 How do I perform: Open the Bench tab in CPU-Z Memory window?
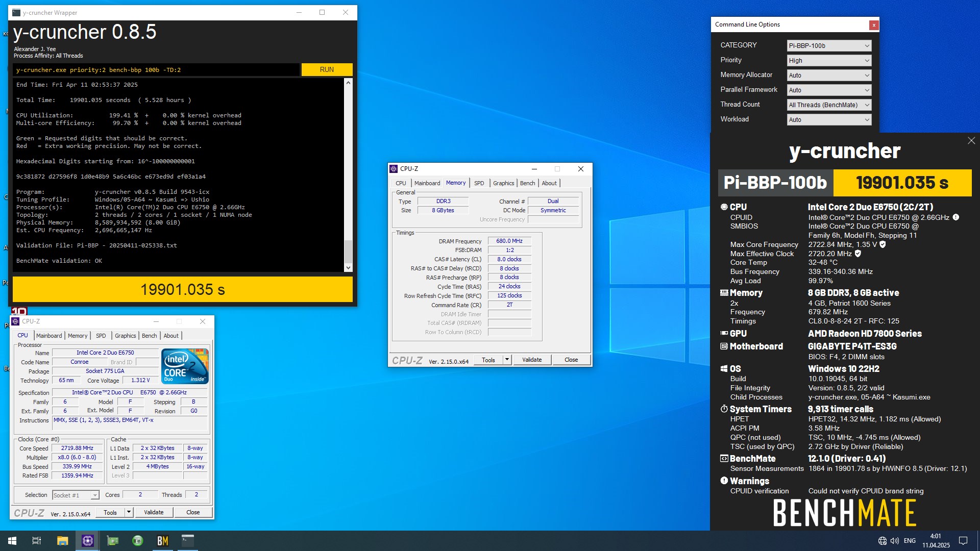tap(528, 183)
